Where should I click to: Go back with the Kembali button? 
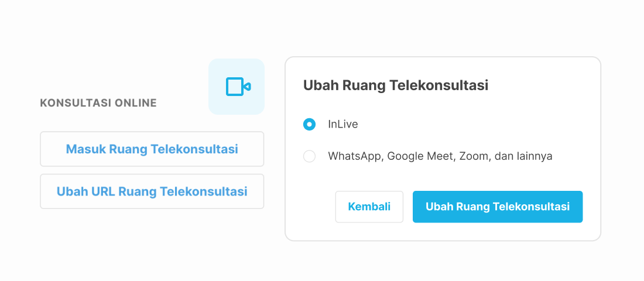[x=369, y=207]
